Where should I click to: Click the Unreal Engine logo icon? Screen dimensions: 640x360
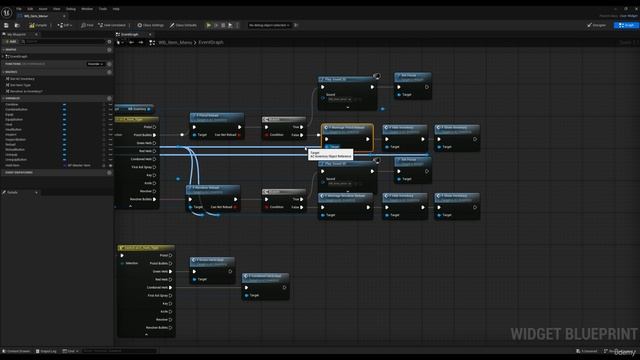click(x=7, y=13)
